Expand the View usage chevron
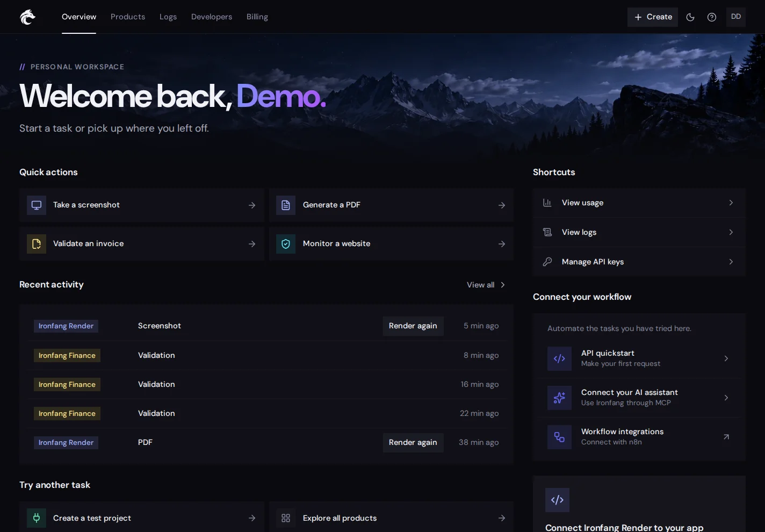 pyautogui.click(x=731, y=203)
